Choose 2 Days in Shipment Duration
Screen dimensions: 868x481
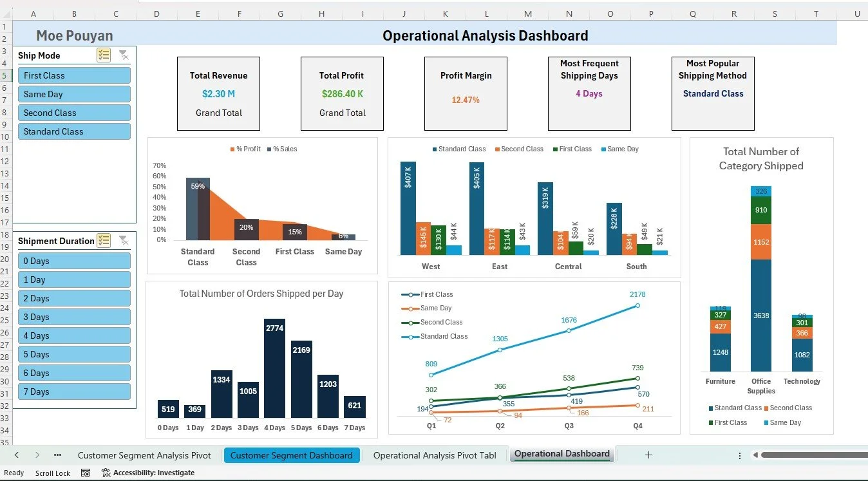[x=74, y=298]
